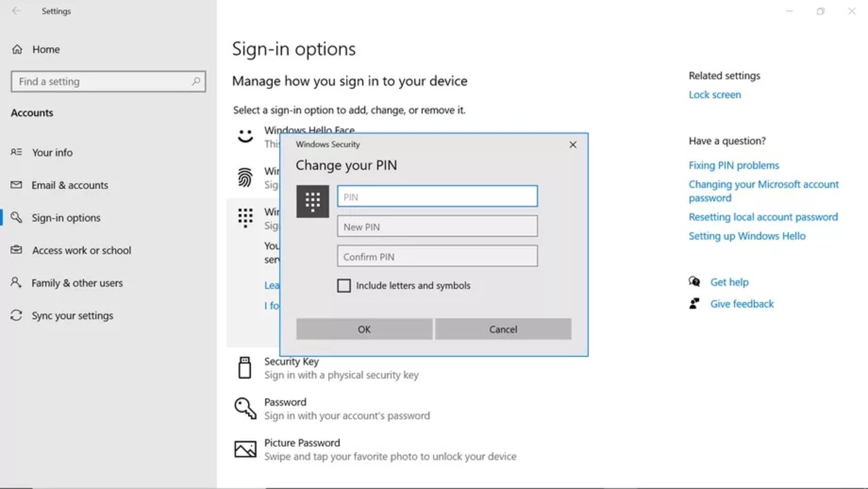Click the Picture Password image icon
The image size is (868, 489).
coord(245,449)
